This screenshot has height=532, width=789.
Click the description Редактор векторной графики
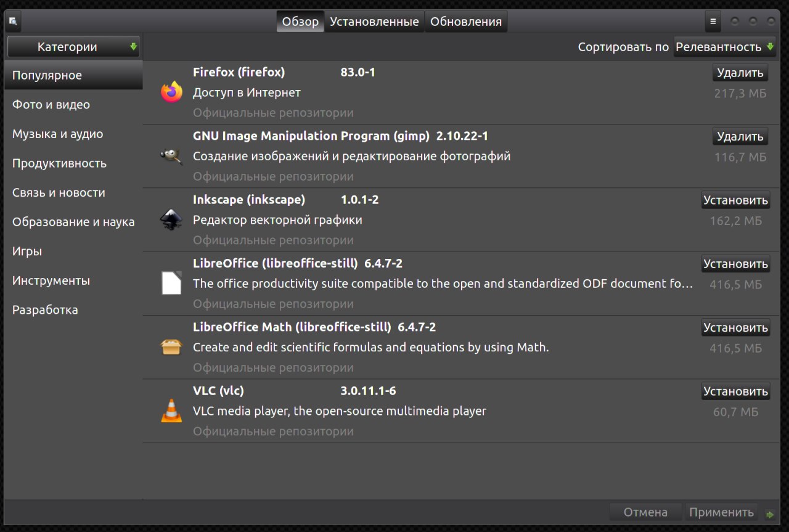coord(277,220)
